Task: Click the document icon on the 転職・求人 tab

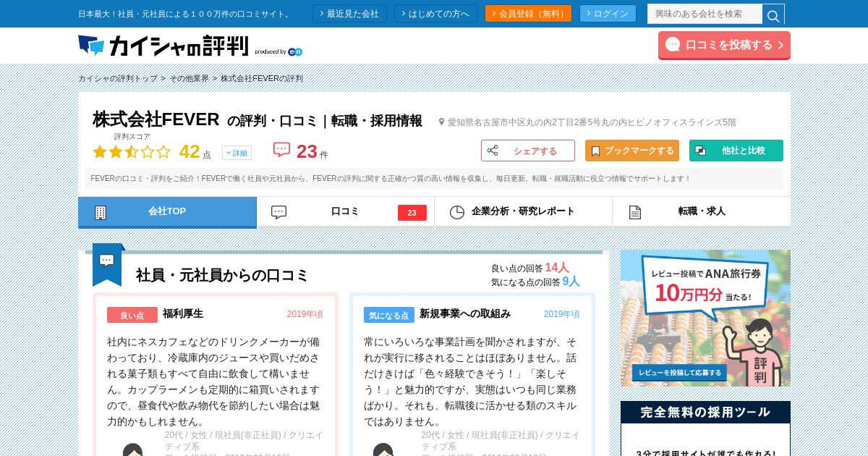Action: pos(635,212)
